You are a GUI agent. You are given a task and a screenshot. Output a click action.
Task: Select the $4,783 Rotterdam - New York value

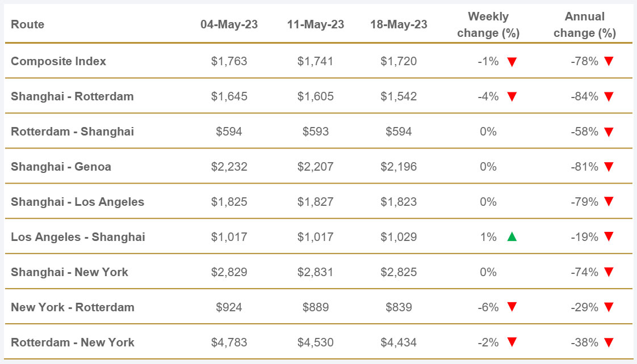pyautogui.click(x=229, y=342)
